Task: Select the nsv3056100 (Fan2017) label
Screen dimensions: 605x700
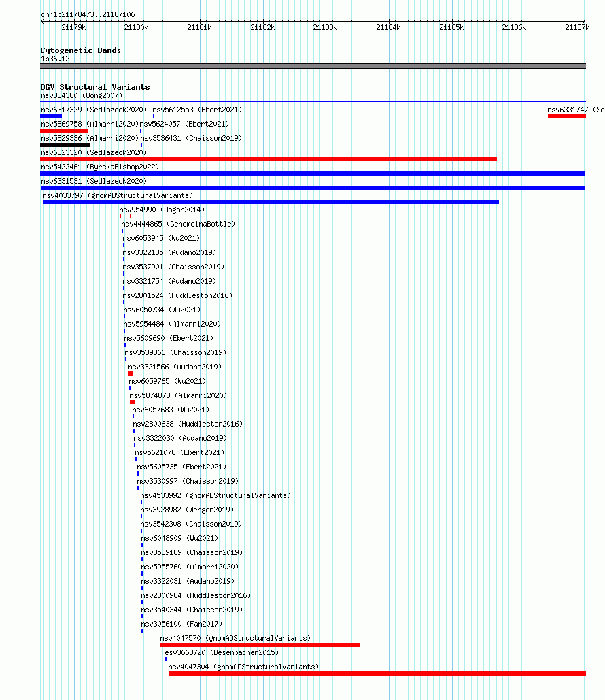Action: point(181,624)
